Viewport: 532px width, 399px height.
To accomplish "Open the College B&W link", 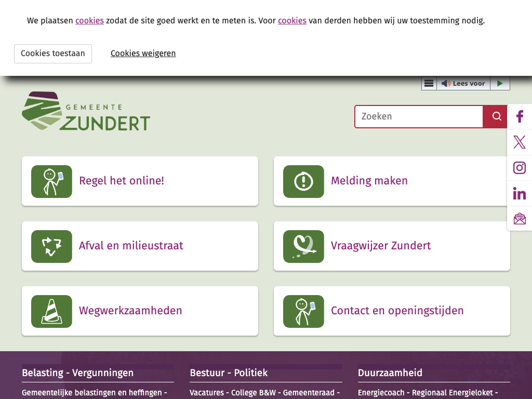I will (254, 393).
